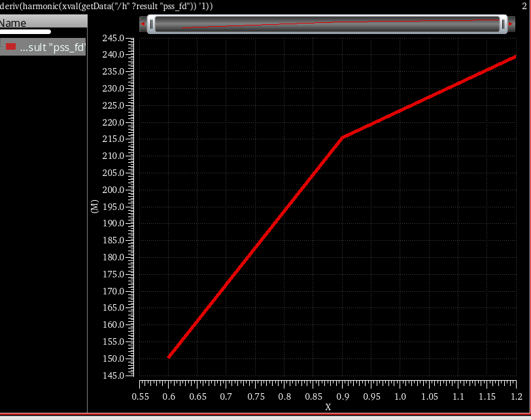The image size is (531, 420).
Task: Click the X-axis tick label 1.05
Action: coord(430,396)
